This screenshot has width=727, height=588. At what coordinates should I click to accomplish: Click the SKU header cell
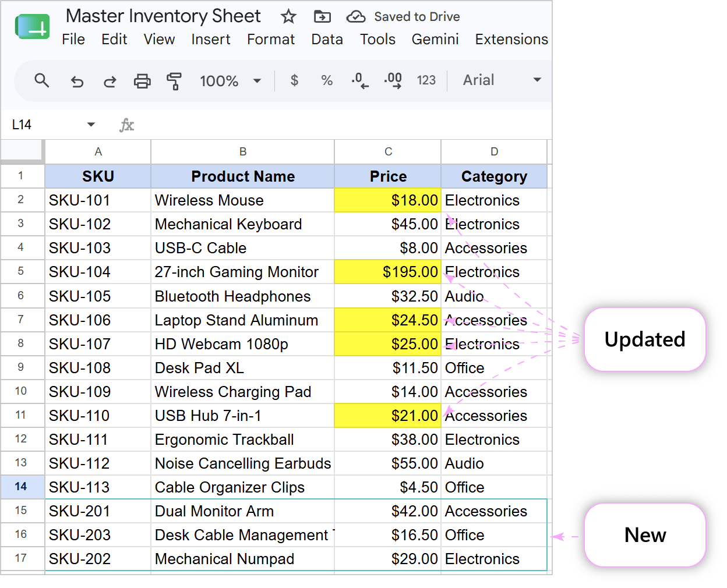click(x=98, y=176)
